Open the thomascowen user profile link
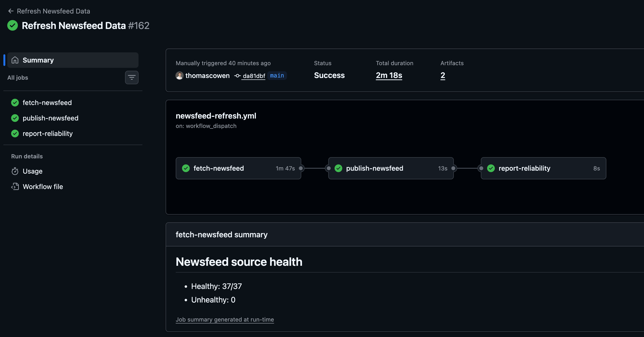644x337 pixels. (x=207, y=76)
